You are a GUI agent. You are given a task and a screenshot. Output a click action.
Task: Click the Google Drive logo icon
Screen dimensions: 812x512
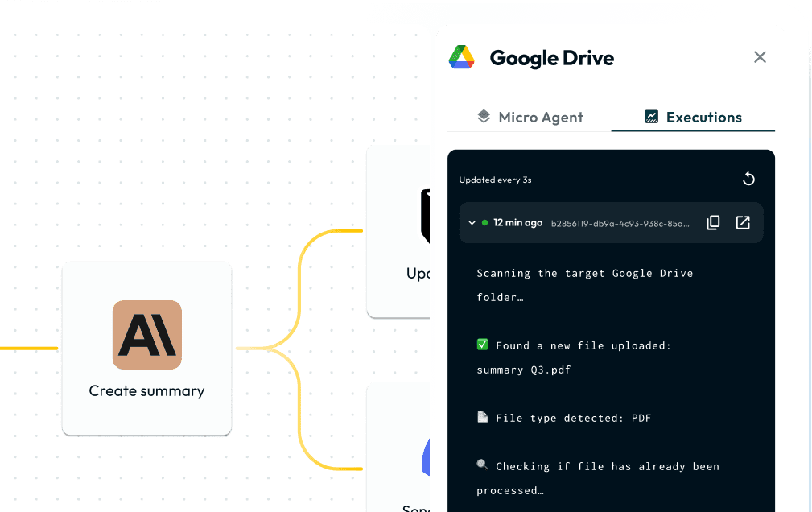coord(461,57)
